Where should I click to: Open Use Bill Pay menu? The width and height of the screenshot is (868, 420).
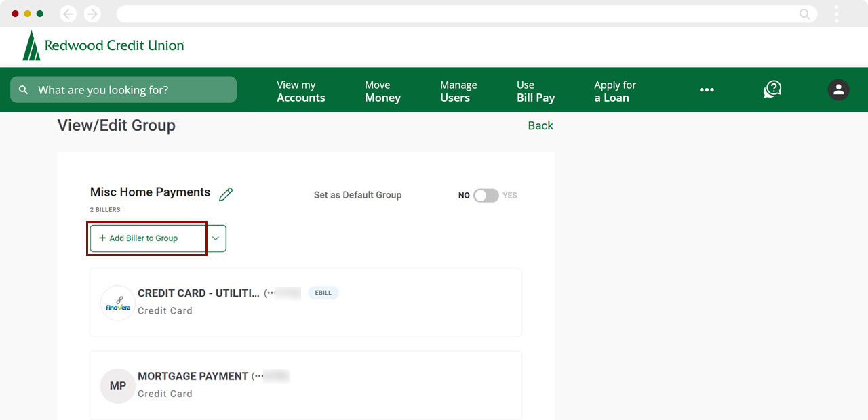click(x=535, y=91)
